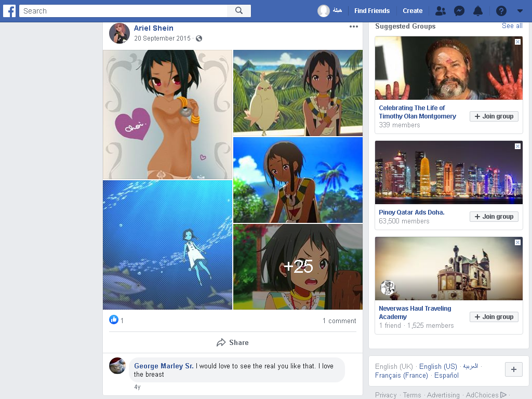The width and height of the screenshot is (532, 399).
Task: Open the underwater swimming girl photo
Action: (x=168, y=245)
